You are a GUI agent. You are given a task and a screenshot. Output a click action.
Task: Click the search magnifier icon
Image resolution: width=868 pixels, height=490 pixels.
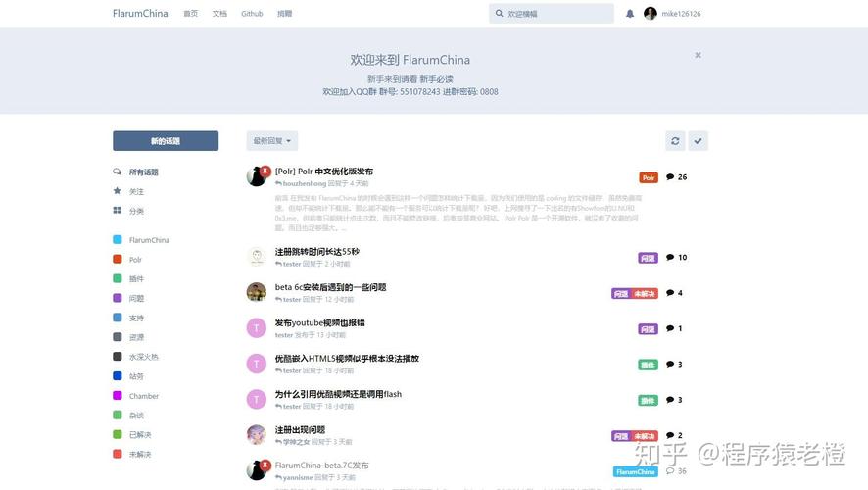(500, 14)
